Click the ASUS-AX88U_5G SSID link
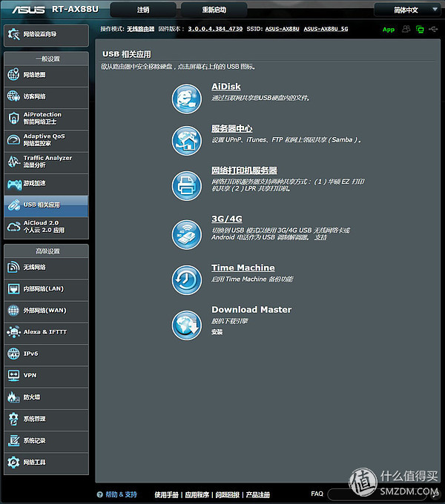This screenshot has height=504, width=445. [x=326, y=29]
